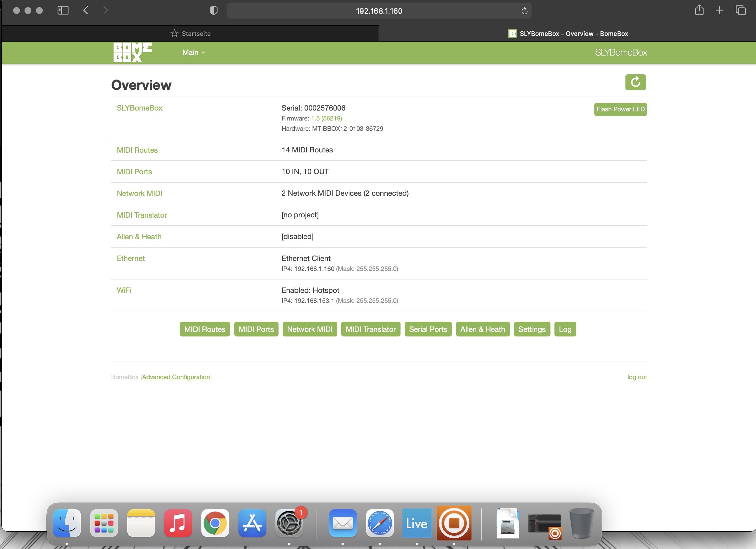Click log out link
Image resolution: width=756 pixels, height=549 pixels.
[x=637, y=377]
